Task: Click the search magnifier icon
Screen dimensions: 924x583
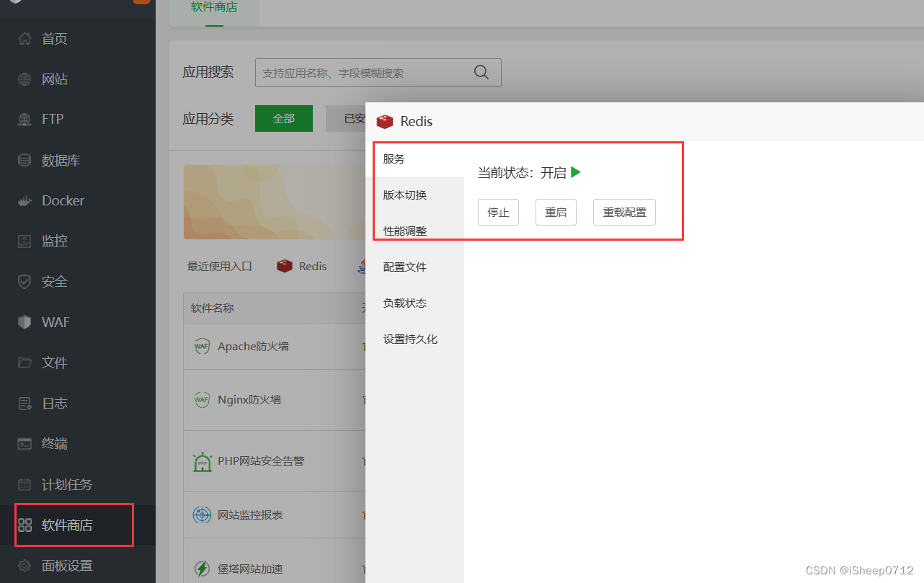Action: pos(481,72)
